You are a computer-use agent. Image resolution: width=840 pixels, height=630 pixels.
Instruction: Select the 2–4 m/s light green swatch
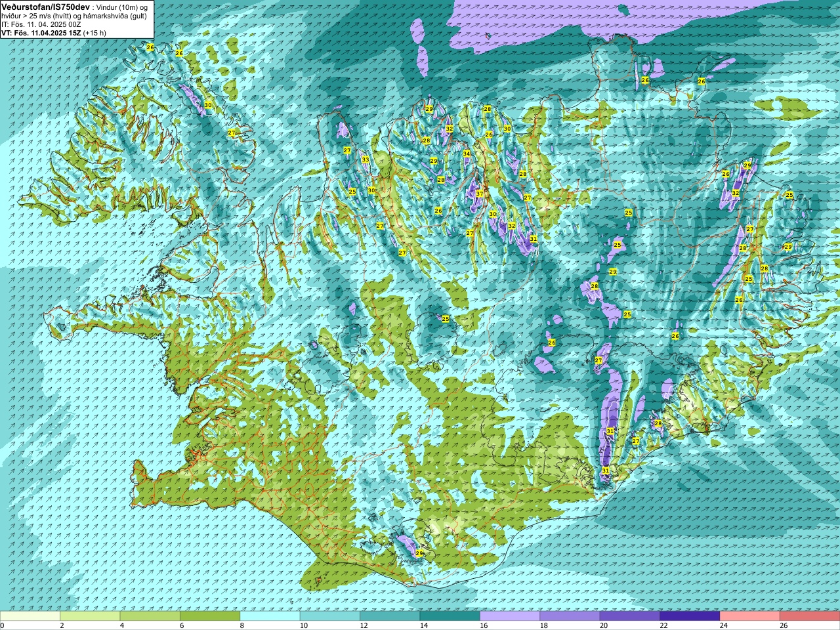(x=90, y=616)
